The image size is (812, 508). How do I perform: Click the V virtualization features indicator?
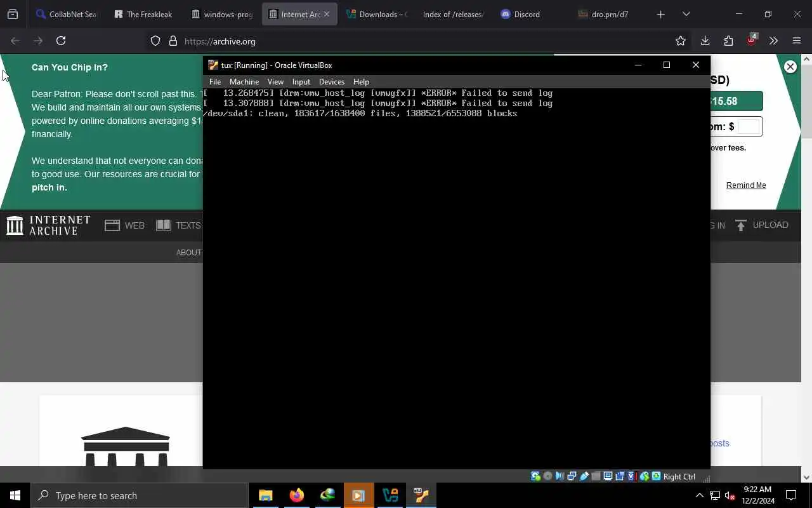pyautogui.click(x=631, y=476)
